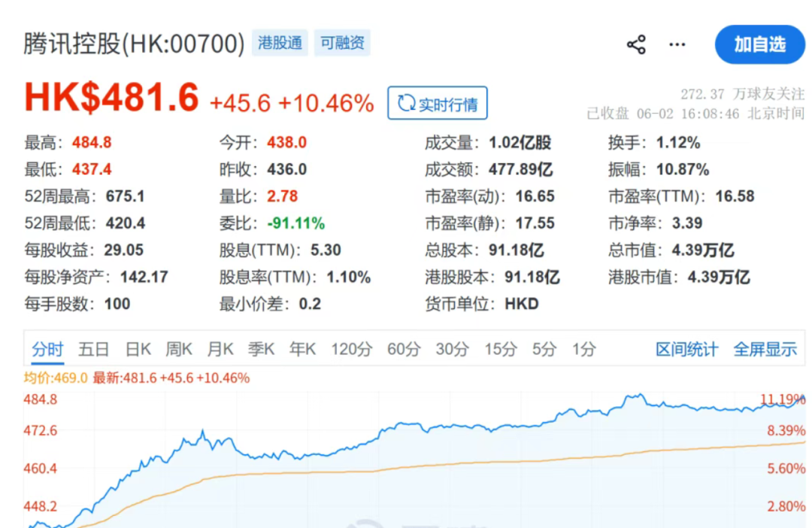This screenshot has height=528, width=812.
Task: Open the 周K chart tab
Action: pyautogui.click(x=179, y=349)
